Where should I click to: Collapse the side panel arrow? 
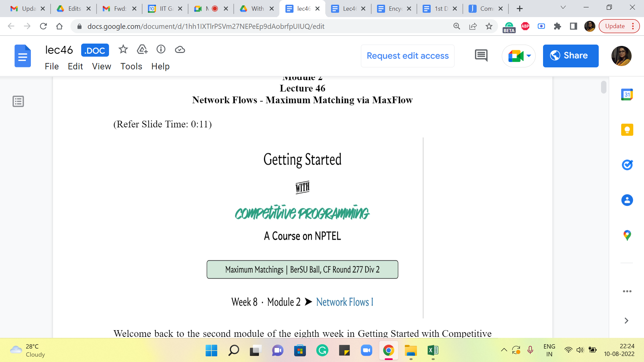(x=626, y=321)
